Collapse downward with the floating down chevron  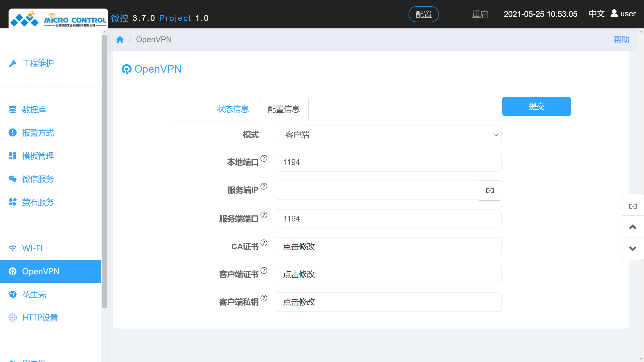(x=632, y=249)
